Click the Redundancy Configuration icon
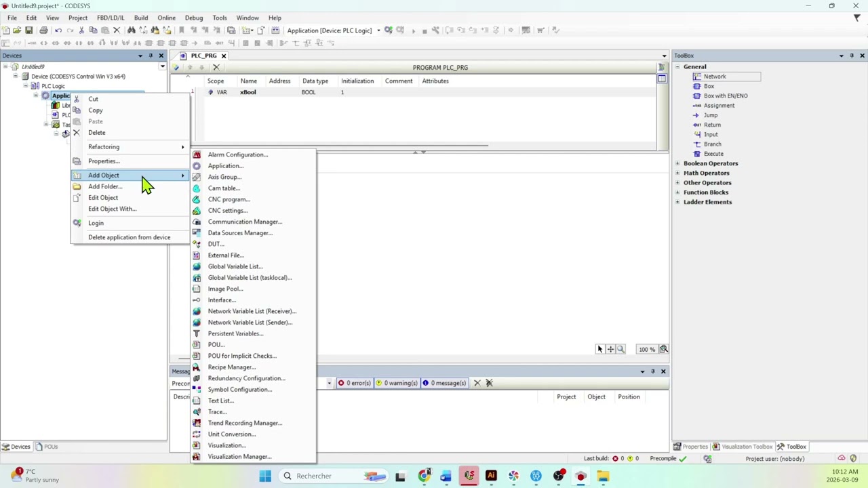Viewport: 868px width, 488px height. (197, 378)
